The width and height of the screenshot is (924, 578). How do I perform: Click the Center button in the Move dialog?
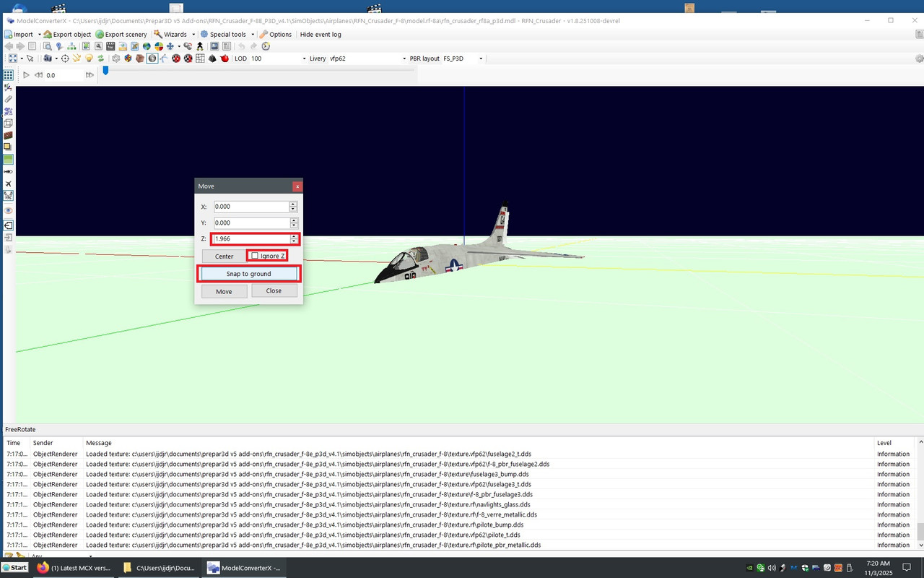pyautogui.click(x=224, y=256)
